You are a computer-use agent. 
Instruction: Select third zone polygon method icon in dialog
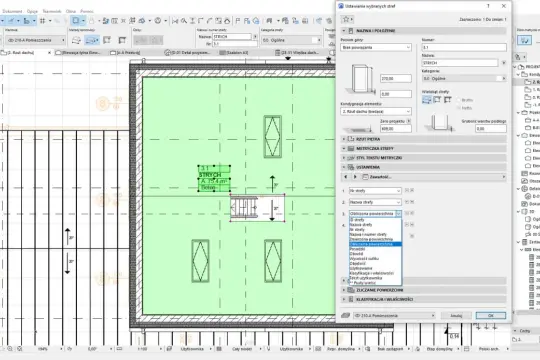click(x=447, y=100)
